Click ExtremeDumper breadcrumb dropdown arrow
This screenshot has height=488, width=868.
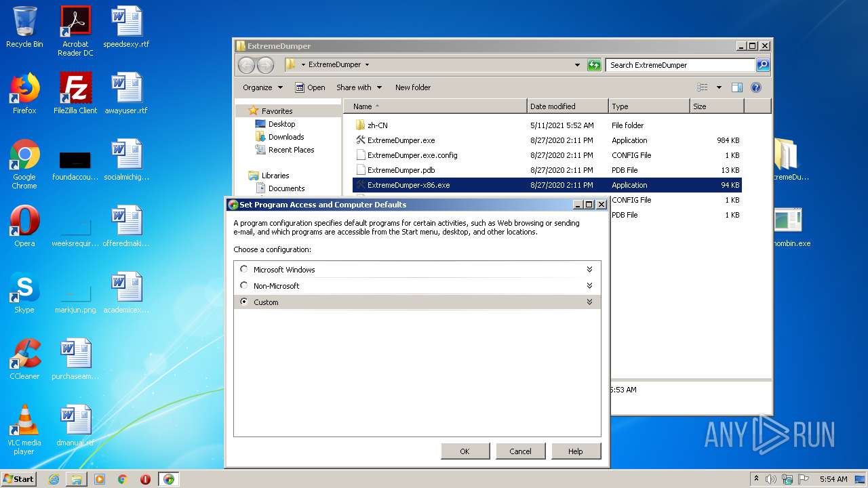[x=367, y=65]
